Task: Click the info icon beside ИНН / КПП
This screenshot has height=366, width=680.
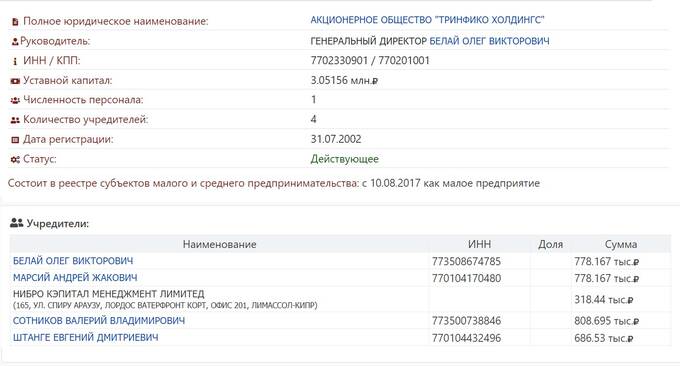Action: pyautogui.click(x=15, y=61)
